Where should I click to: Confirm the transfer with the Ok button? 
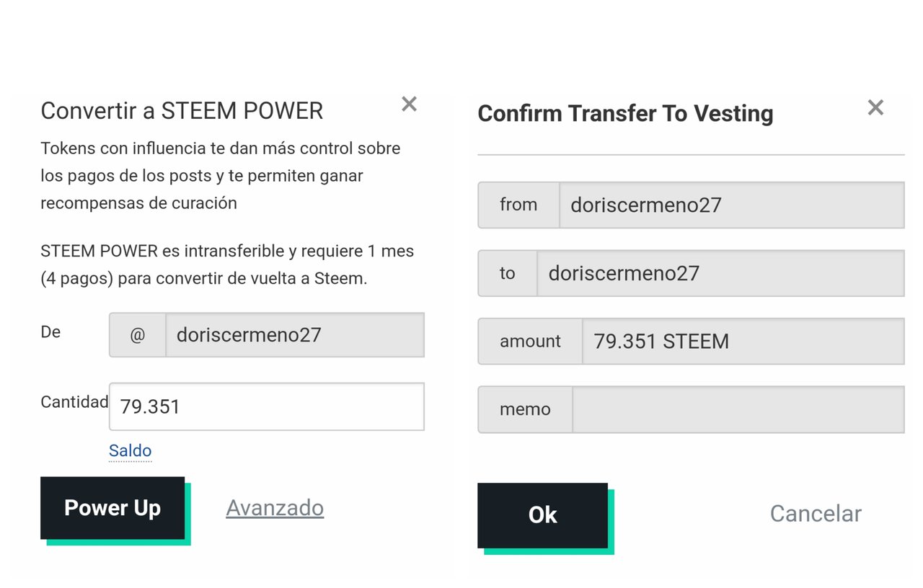point(542,514)
